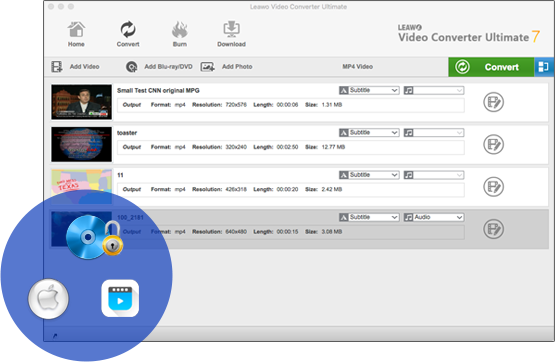Expand Subtitle dropdown for video 11
555x362 pixels.
coord(369,175)
